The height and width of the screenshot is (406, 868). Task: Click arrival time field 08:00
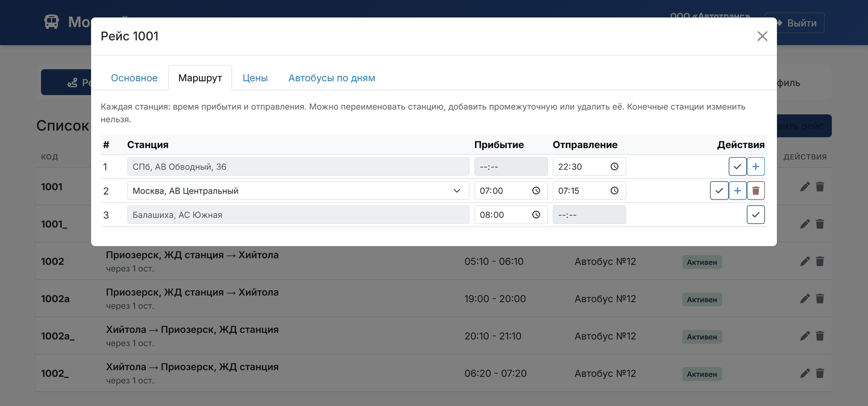pos(511,215)
